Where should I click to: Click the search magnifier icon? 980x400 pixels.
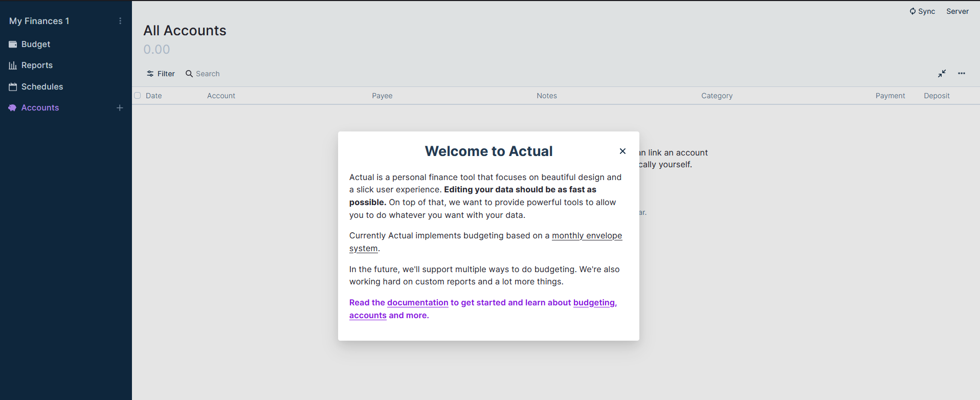point(189,74)
